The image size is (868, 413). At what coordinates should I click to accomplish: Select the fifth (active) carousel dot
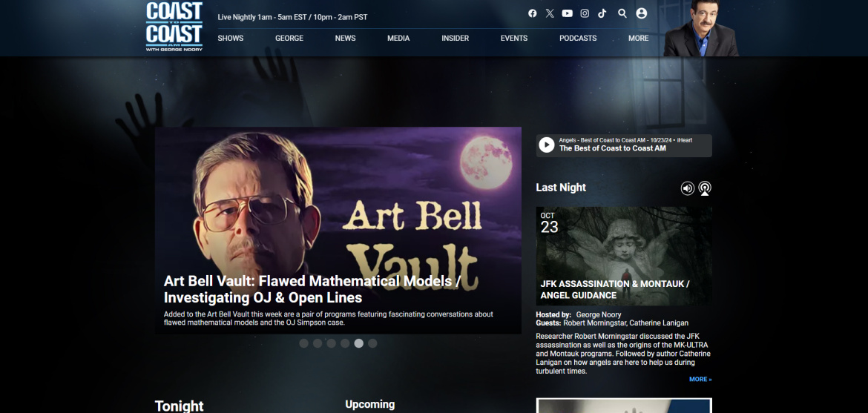pyautogui.click(x=359, y=343)
